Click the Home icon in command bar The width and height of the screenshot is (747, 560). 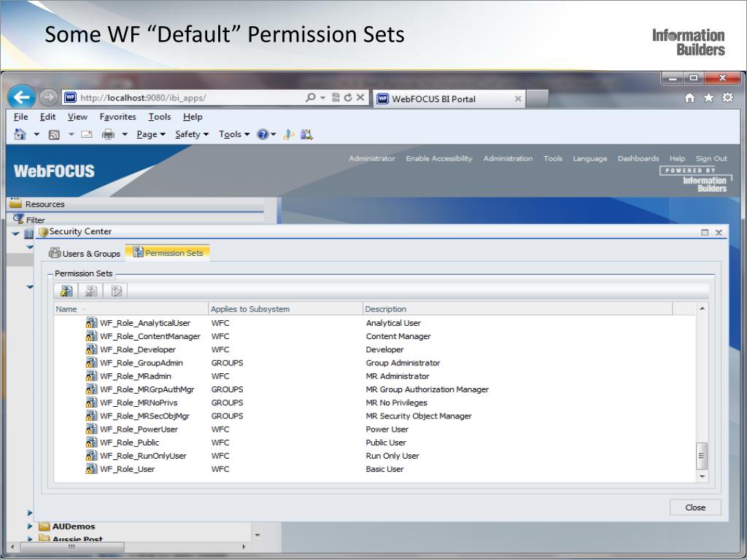tap(20, 134)
